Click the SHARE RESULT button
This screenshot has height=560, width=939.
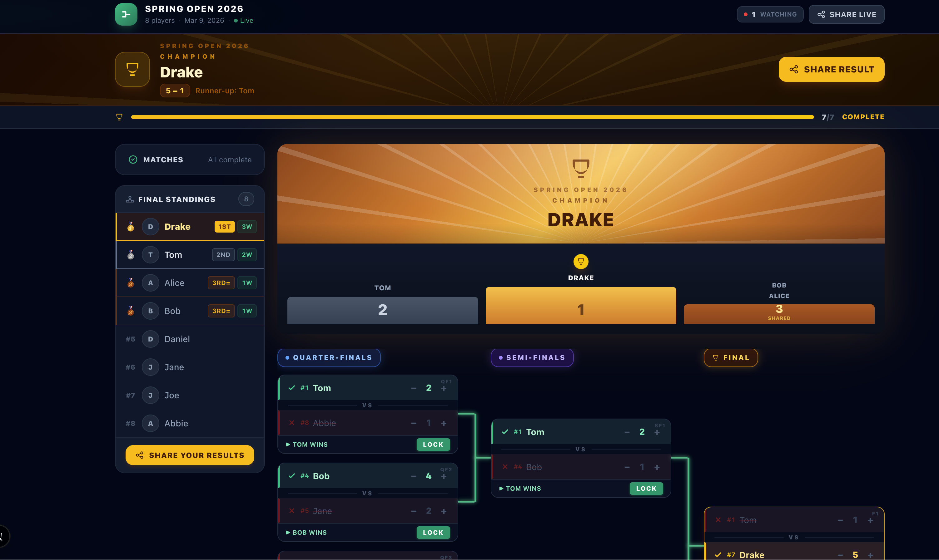tap(832, 69)
